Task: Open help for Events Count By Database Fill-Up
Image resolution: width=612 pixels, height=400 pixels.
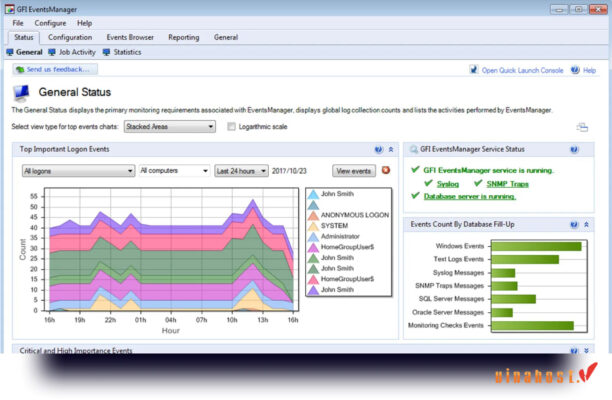Action: click(x=574, y=224)
